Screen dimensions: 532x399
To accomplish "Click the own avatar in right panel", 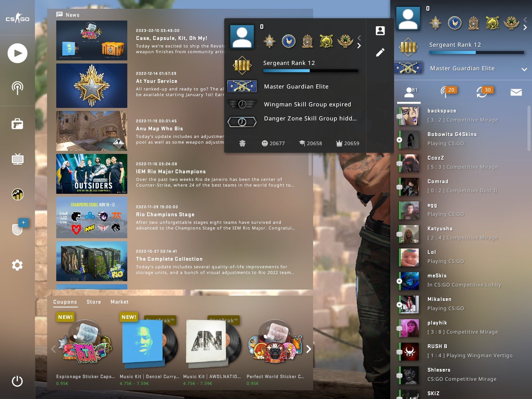I will [408, 18].
